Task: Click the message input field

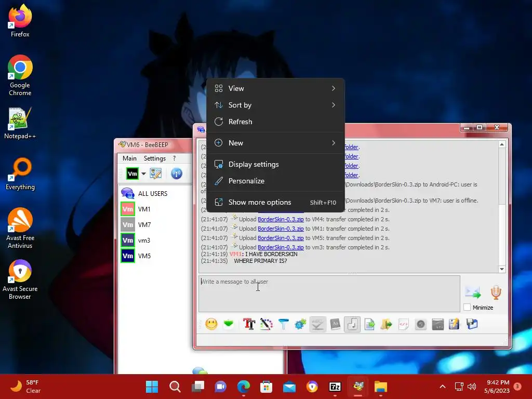Action: pyautogui.click(x=329, y=294)
